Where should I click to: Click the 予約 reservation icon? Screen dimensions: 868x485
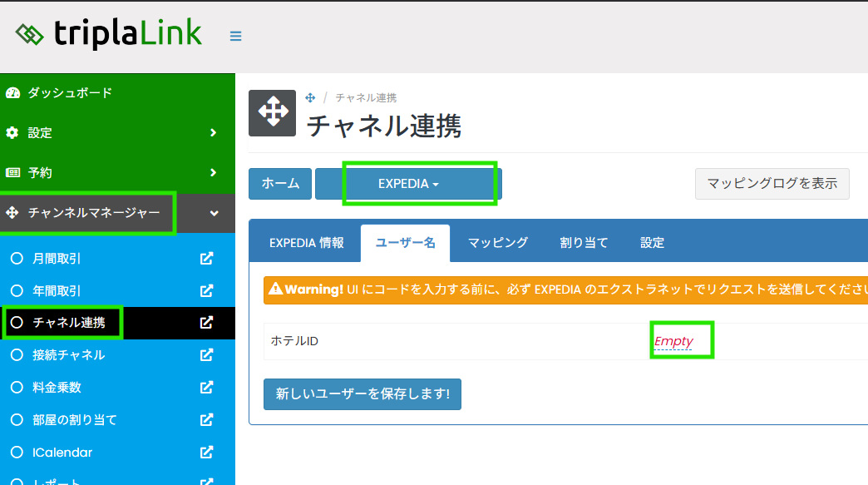pyautogui.click(x=12, y=173)
